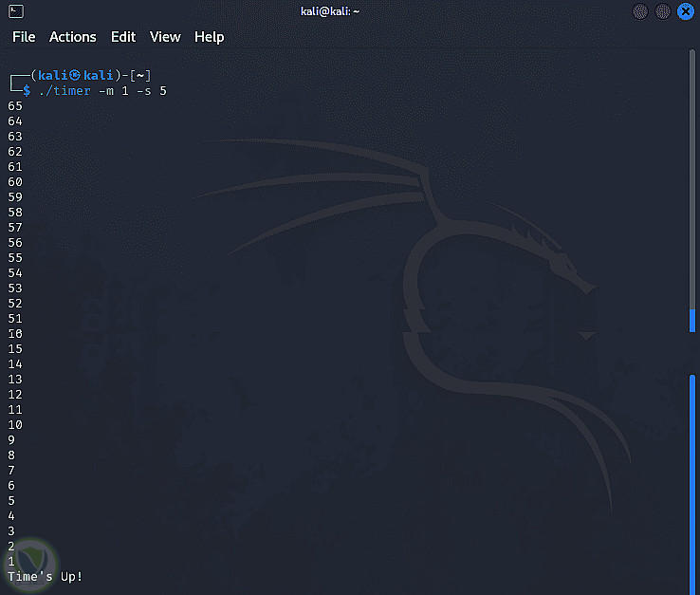
Task: Open the Help menu
Action: pos(209,37)
